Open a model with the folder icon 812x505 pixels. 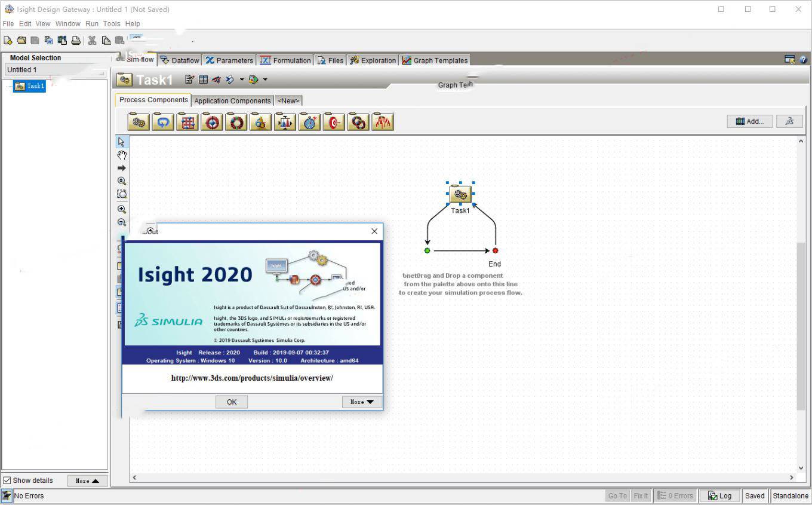21,41
